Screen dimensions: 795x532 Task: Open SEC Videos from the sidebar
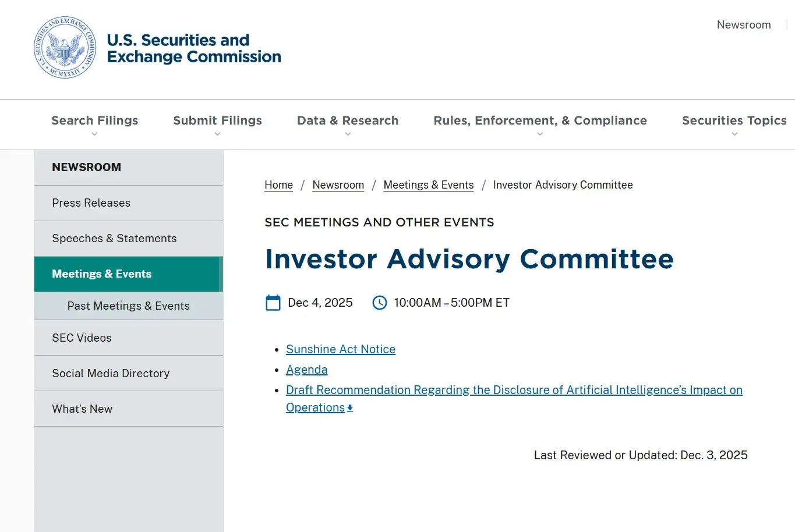click(82, 338)
